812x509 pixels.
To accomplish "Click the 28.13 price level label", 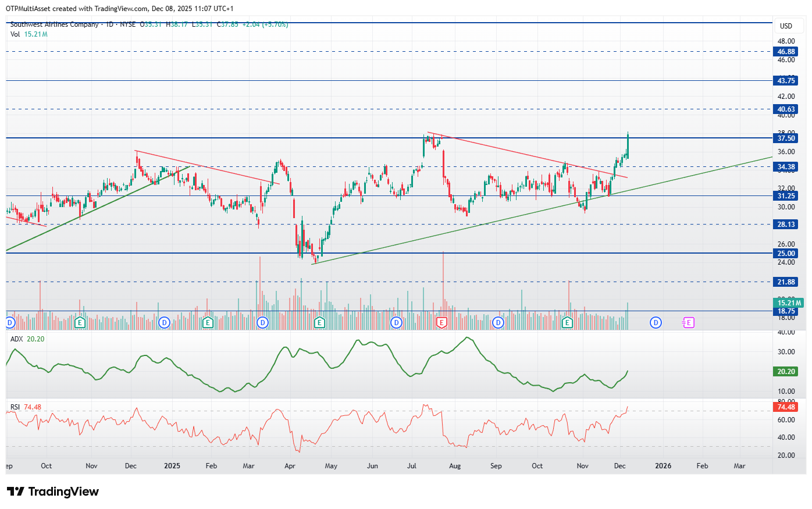I will point(786,225).
